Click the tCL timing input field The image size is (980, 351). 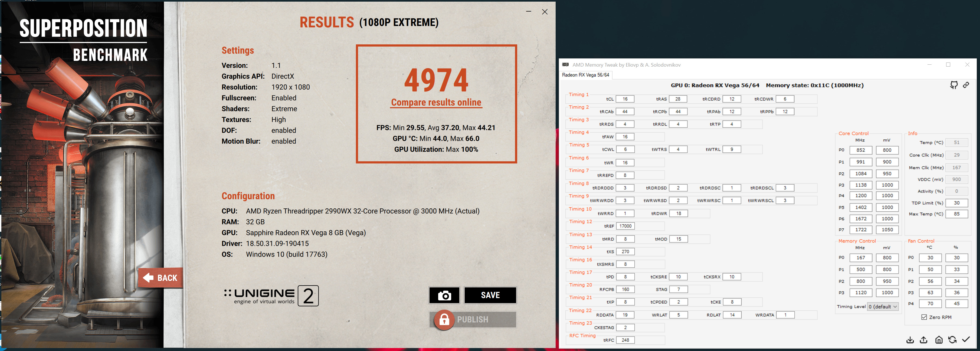[x=625, y=99]
